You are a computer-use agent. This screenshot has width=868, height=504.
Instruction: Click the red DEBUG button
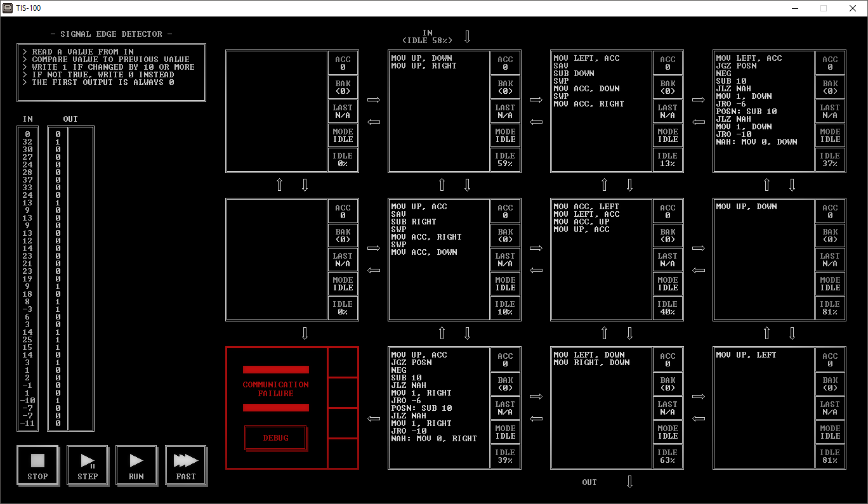point(275,437)
